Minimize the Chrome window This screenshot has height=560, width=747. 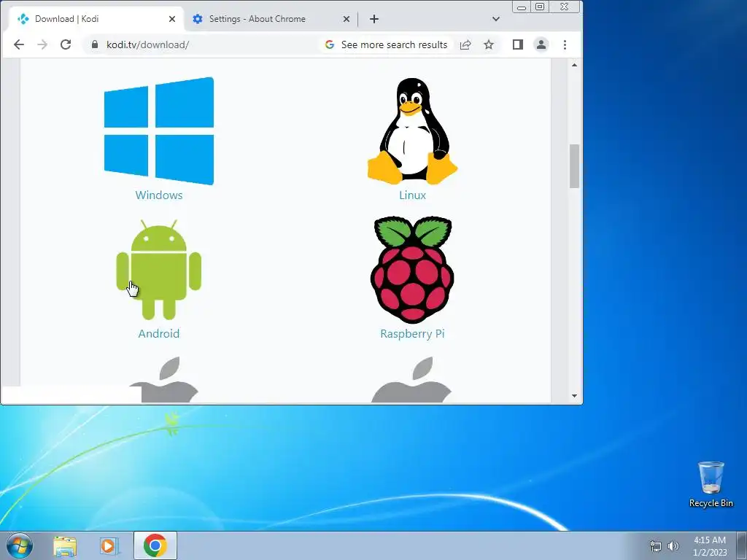click(522, 7)
